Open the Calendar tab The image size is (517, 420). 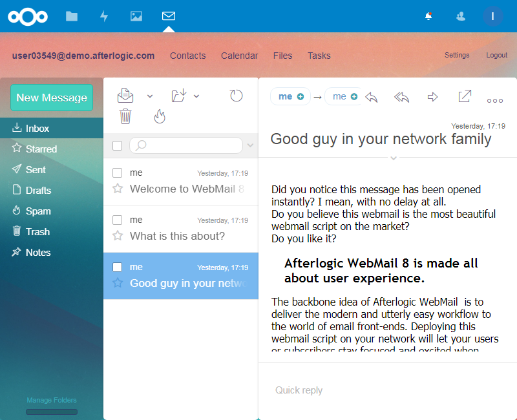239,56
